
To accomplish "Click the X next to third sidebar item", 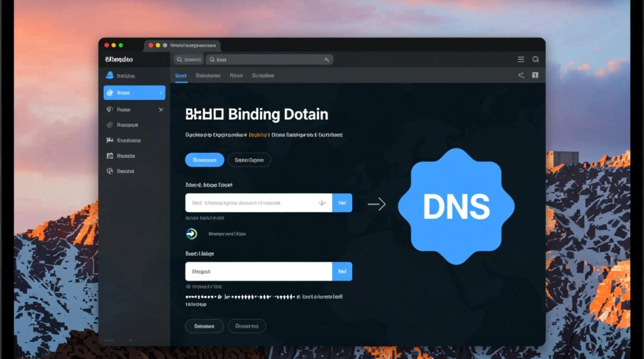I will pos(161,110).
